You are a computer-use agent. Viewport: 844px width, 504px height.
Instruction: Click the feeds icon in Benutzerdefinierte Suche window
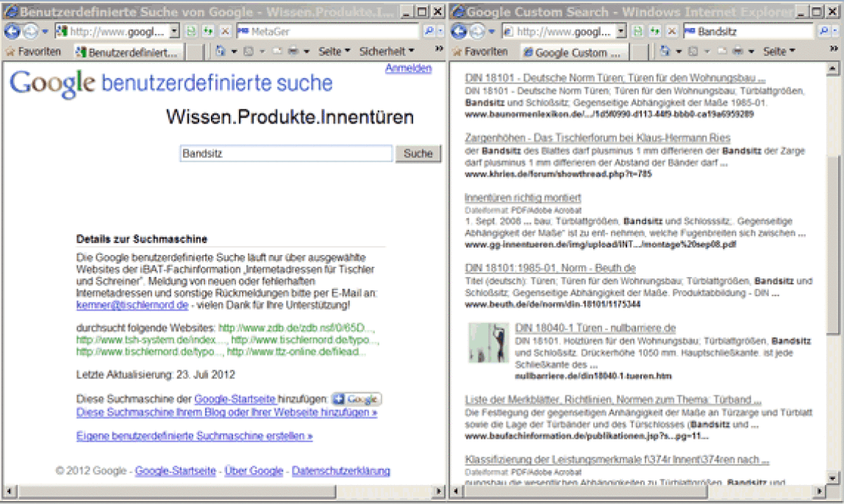point(248,51)
